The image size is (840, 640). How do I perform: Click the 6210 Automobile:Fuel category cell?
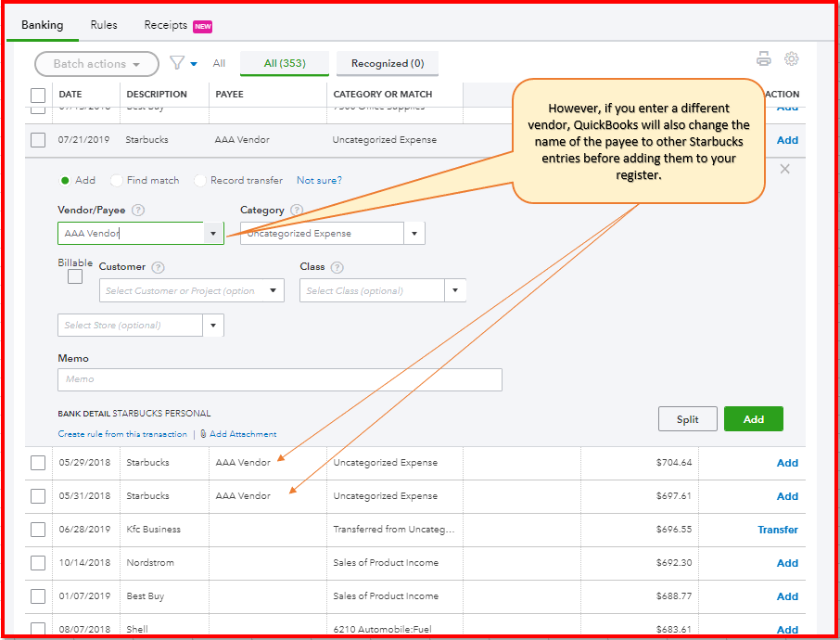382,629
